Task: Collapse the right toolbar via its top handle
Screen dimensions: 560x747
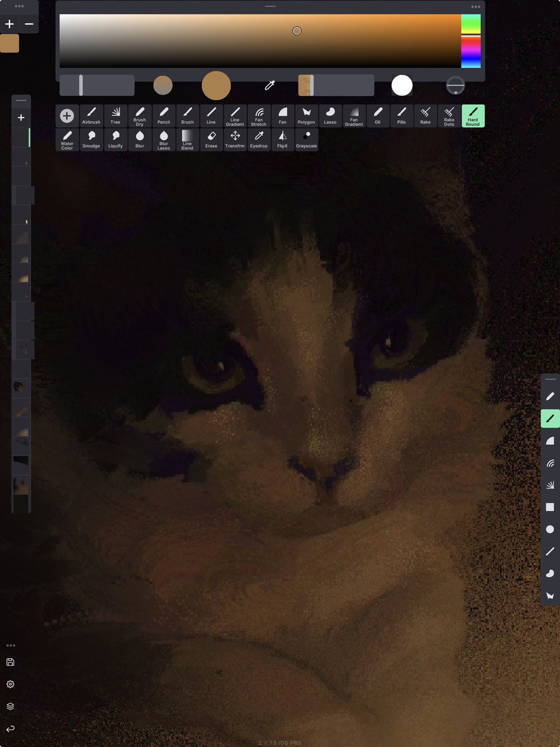Action: click(x=550, y=379)
